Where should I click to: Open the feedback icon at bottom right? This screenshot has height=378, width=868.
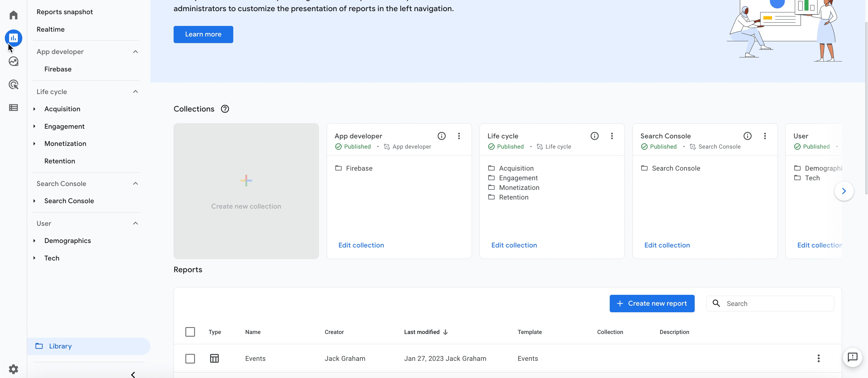point(852,357)
